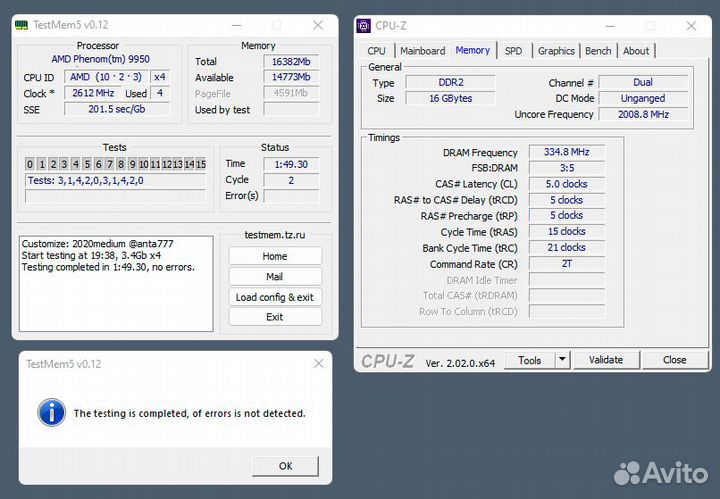Click the Validate button

click(606, 360)
